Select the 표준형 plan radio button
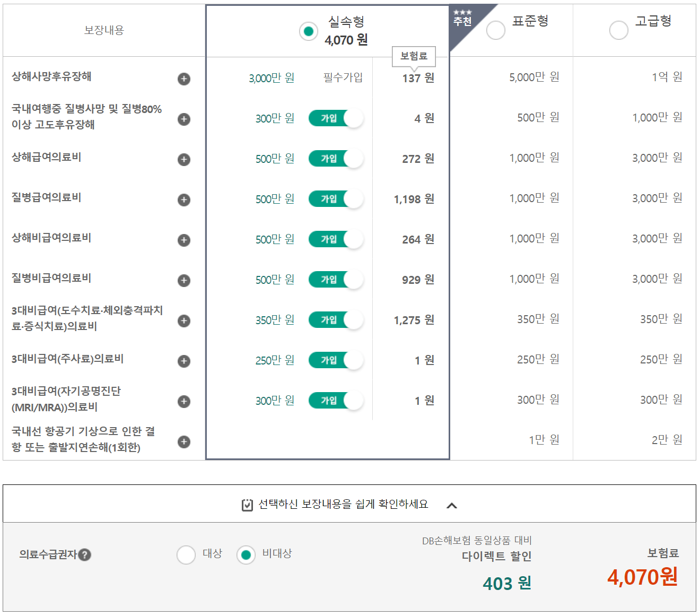The width and height of the screenshot is (700, 616). [x=495, y=30]
